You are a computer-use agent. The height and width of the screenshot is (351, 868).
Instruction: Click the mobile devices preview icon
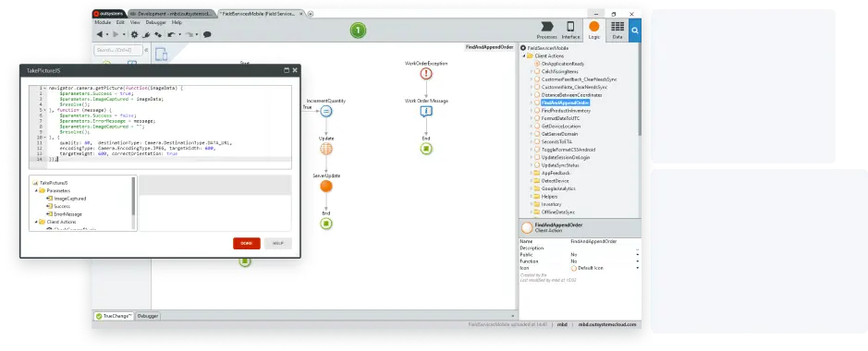(x=161, y=54)
